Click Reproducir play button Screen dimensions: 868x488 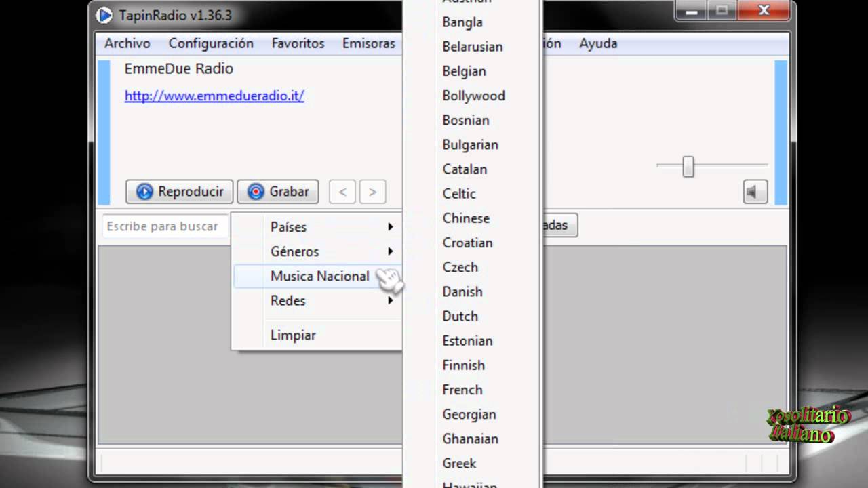click(180, 192)
